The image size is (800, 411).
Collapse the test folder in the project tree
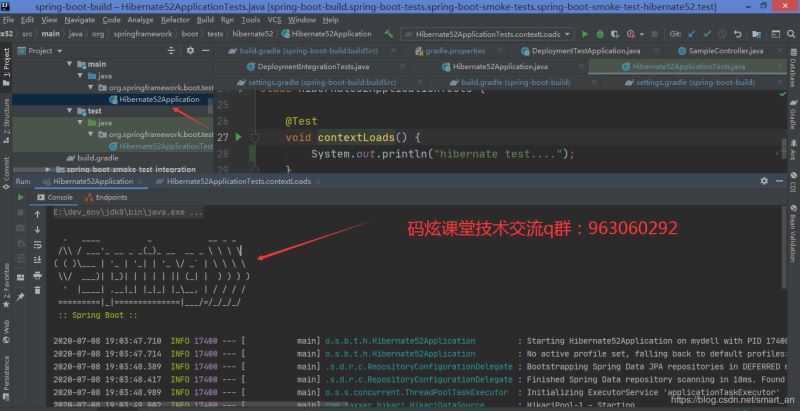(x=70, y=111)
